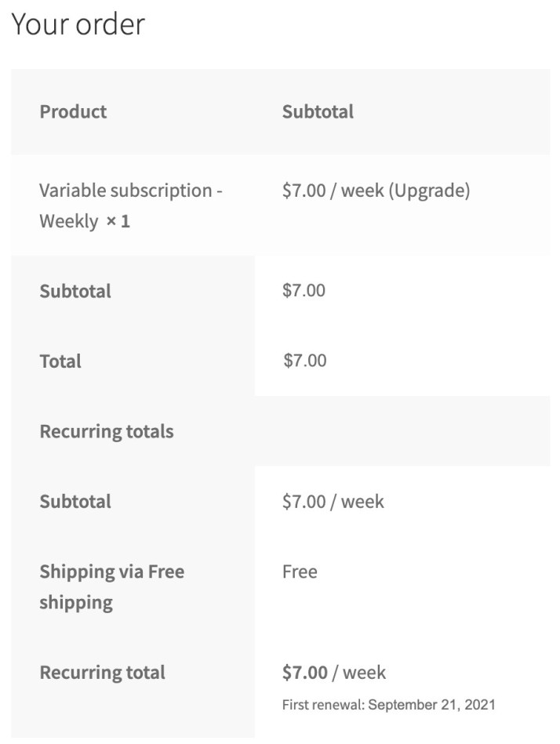560x744 pixels.
Task: Select the "(Upgrade)" label in product price
Action: [429, 191]
